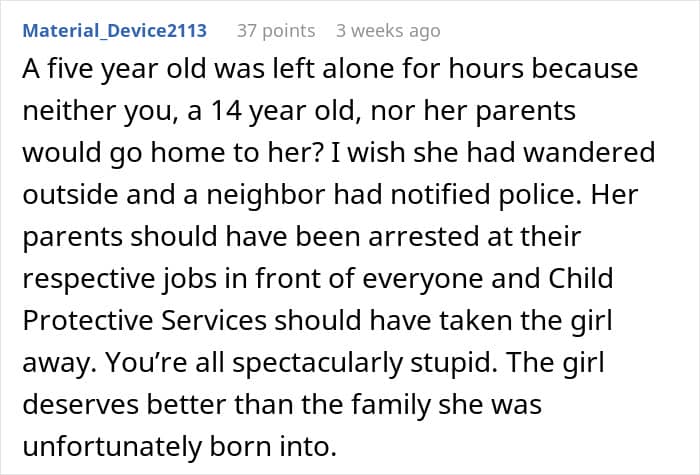Open the 3 weeks ago timestamp permalink
The image size is (700, 475).
[x=388, y=31]
